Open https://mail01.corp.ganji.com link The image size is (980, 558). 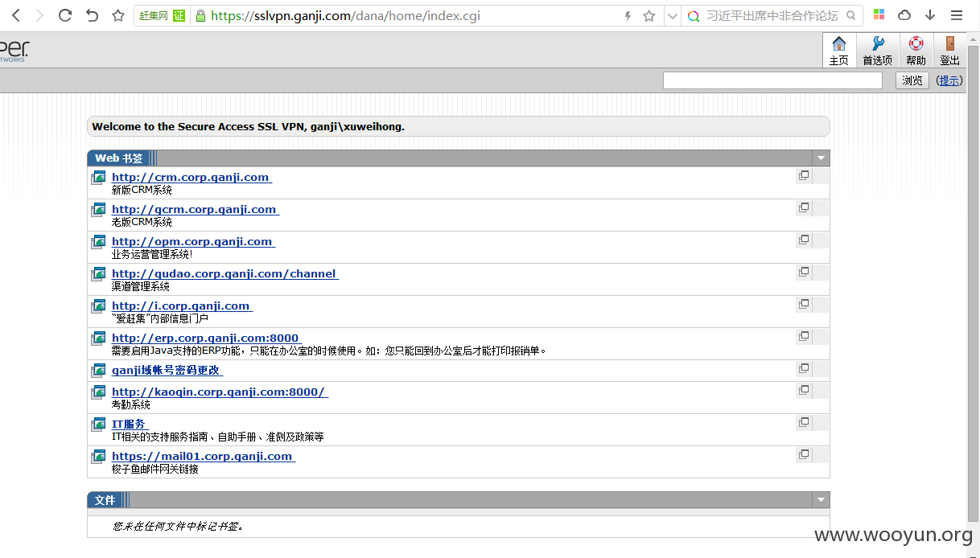203,456
